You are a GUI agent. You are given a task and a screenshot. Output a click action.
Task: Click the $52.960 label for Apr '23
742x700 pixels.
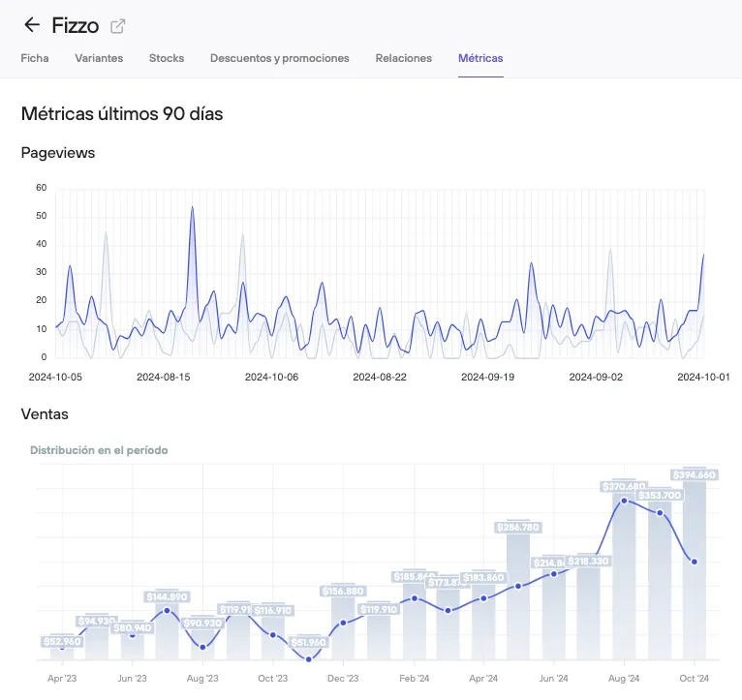click(x=62, y=641)
